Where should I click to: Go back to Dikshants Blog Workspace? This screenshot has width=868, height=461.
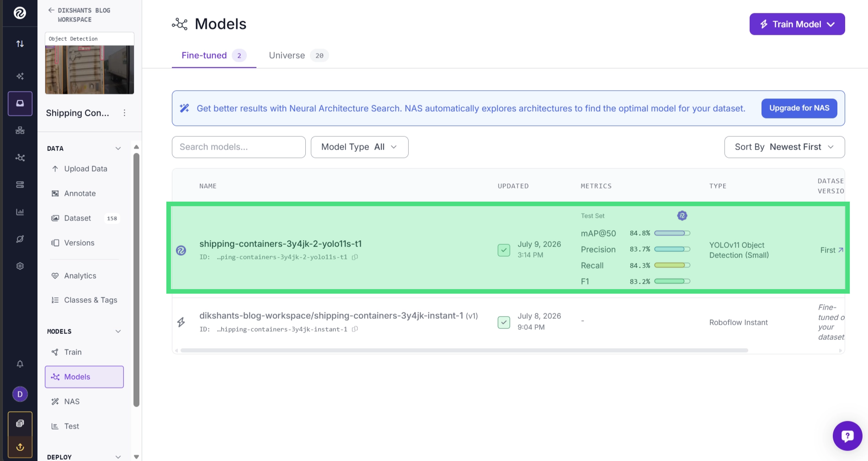click(79, 15)
